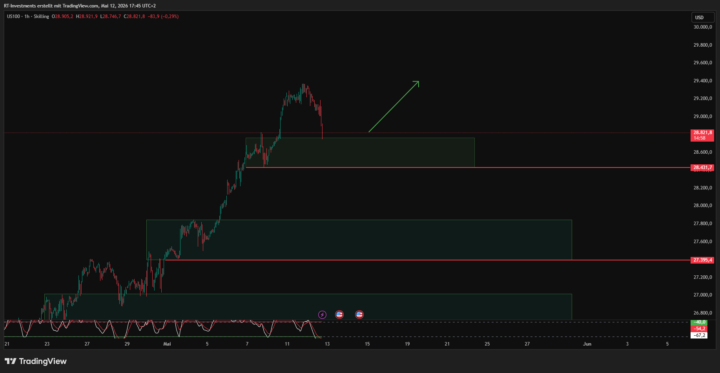This screenshot has width=720, height=373.
Task: Click the 15 date label on time axis
Action: pos(367,344)
